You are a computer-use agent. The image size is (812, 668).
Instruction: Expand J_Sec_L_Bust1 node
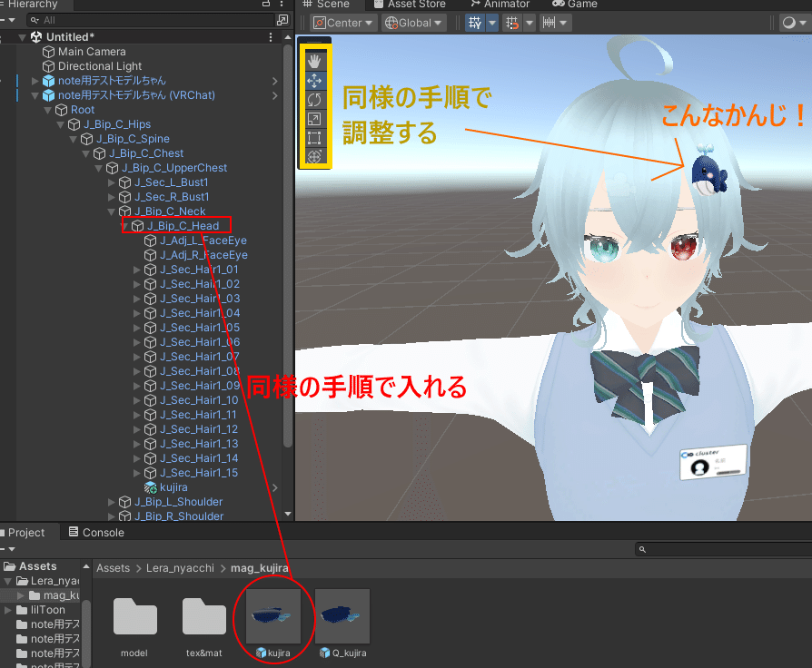click(112, 182)
